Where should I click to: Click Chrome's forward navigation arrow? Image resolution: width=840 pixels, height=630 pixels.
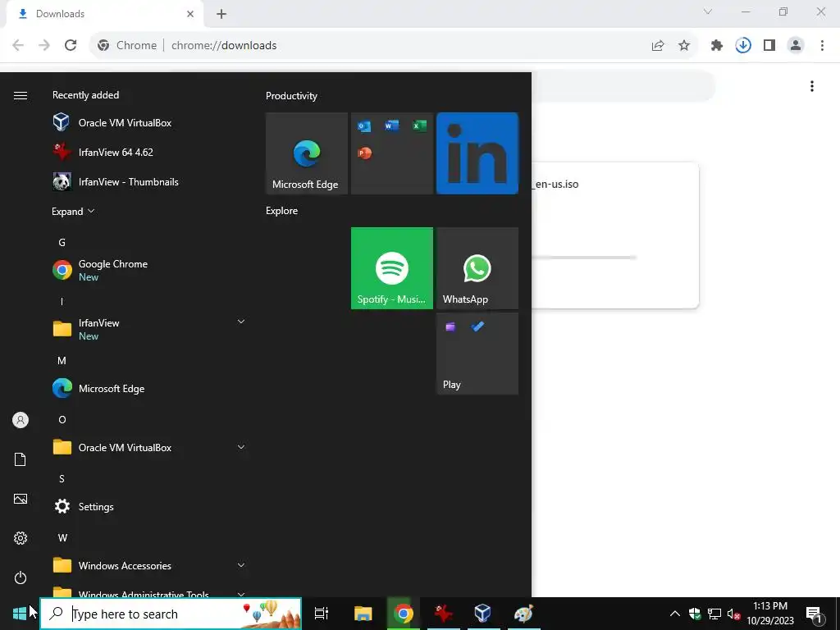point(44,46)
